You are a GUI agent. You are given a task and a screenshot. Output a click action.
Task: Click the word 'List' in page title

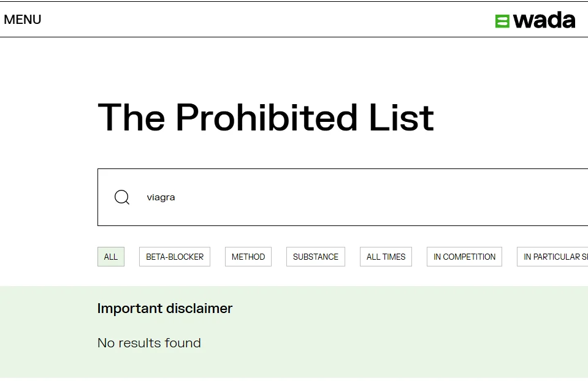pyautogui.click(x=401, y=117)
